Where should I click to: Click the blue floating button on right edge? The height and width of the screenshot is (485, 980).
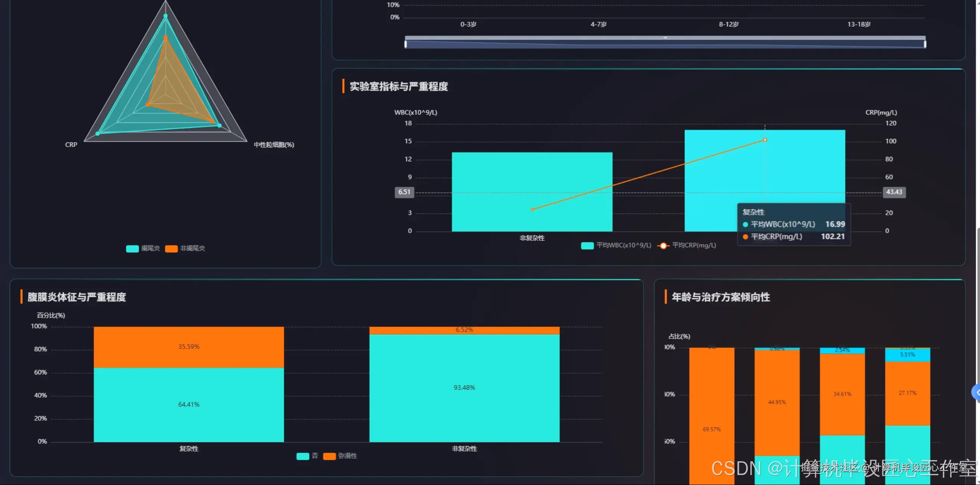click(976, 392)
